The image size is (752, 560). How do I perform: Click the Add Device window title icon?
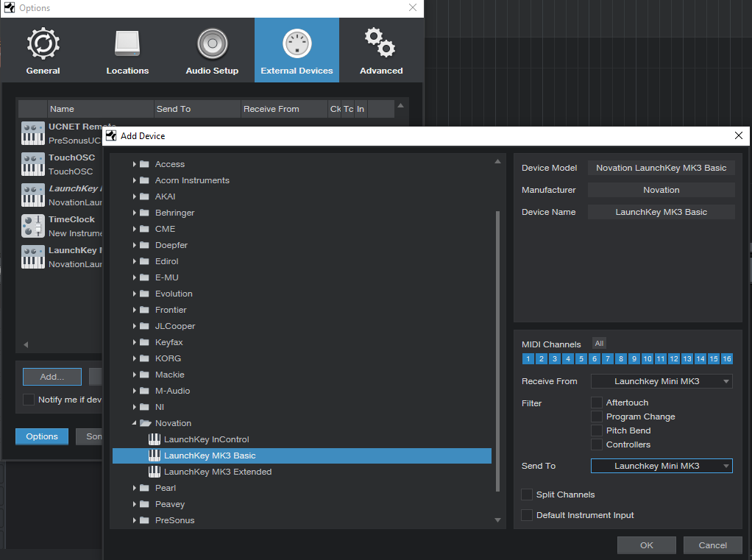(111, 135)
